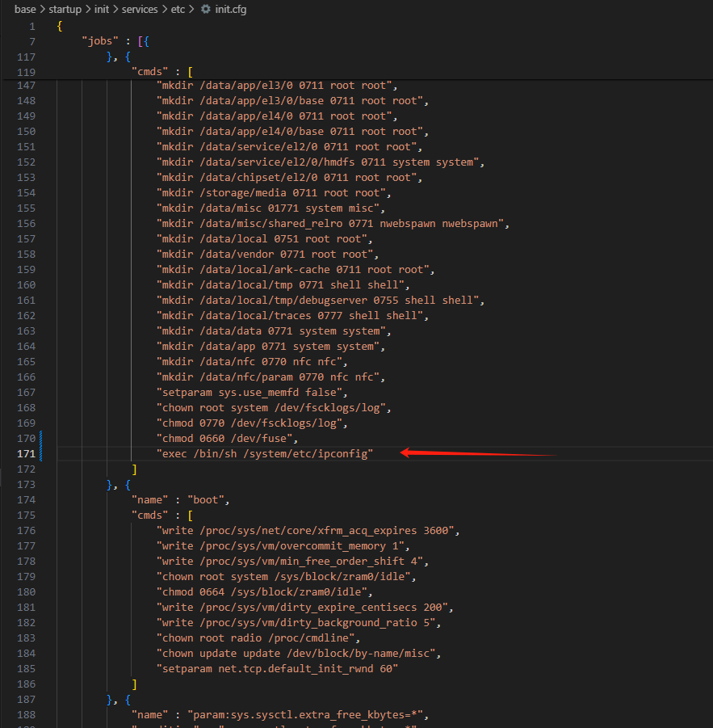
Task: Click the dirty_expire_centisecs 200 write line
Action: (305, 608)
